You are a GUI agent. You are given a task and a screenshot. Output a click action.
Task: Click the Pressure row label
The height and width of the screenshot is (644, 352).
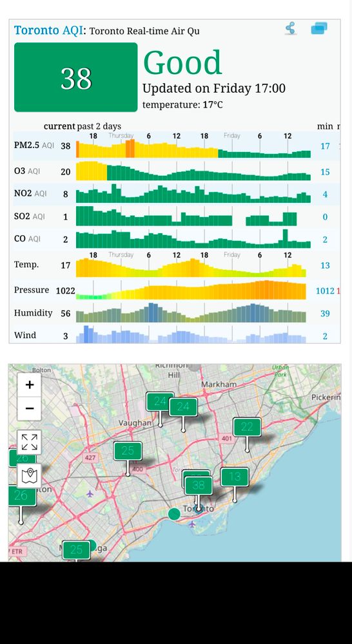[x=31, y=290]
